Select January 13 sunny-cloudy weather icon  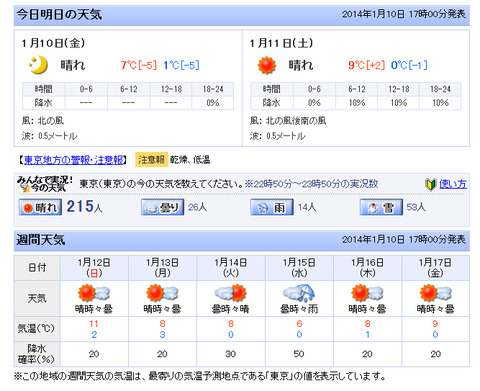162,293
